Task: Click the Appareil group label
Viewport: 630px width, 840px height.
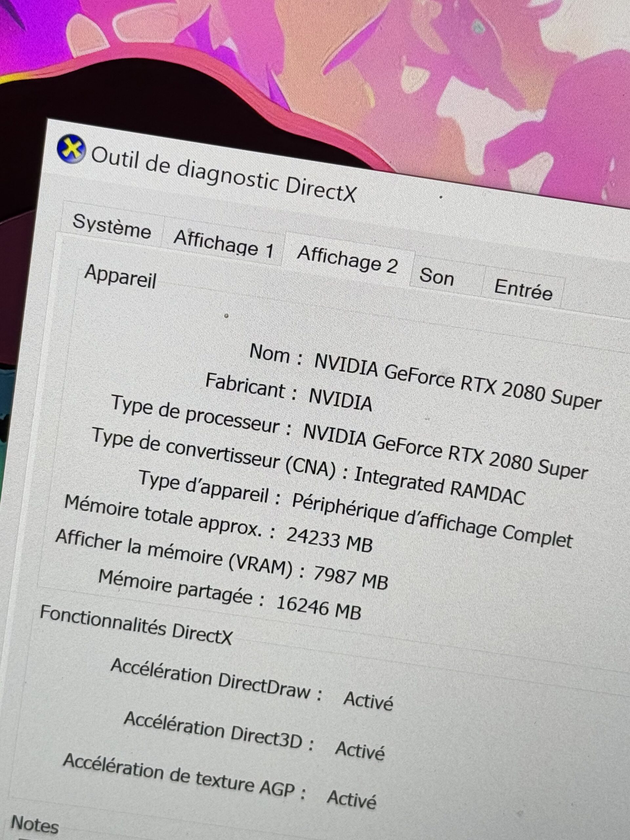Action: pos(120,277)
